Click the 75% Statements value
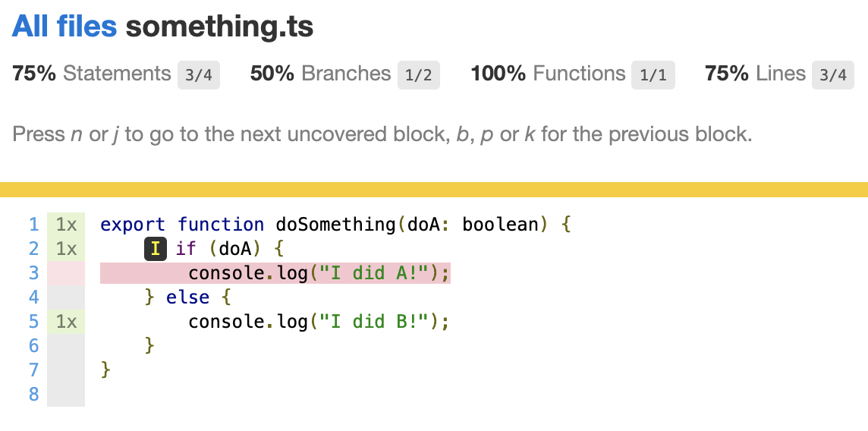Image resolution: width=868 pixels, height=431 pixels. 34,74
